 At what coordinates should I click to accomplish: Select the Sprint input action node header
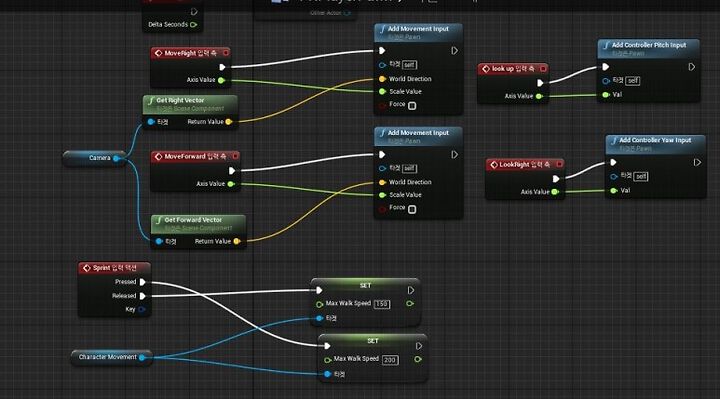tap(114, 268)
